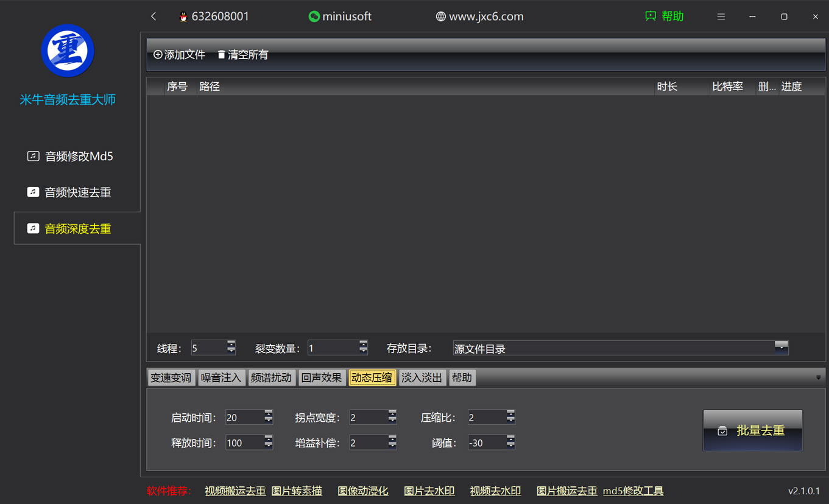Start 批量去重 batch processing
Image resolution: width=829 pixels, height=504 pixels.
[x=752, y=430]
